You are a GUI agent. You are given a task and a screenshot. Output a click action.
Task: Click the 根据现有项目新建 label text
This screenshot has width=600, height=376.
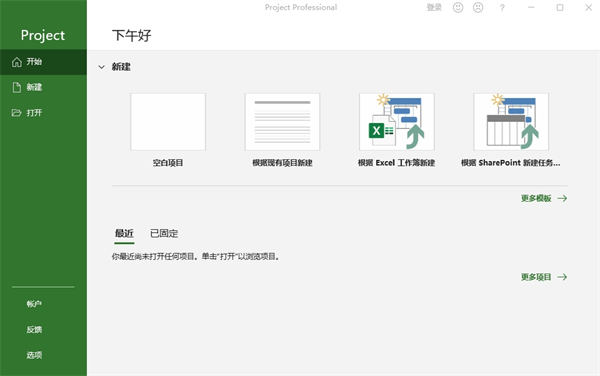coord(282,163)
